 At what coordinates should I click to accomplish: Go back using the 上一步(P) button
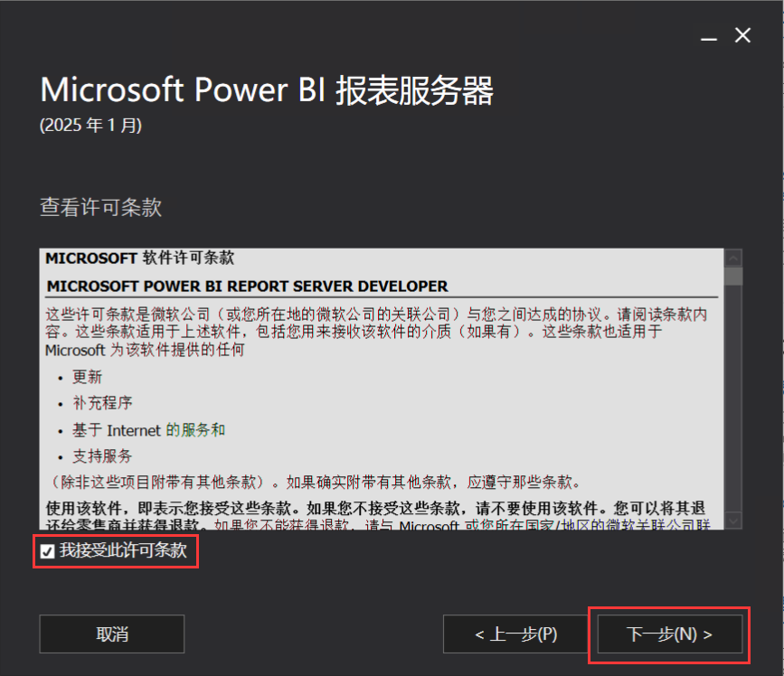[x=515, y=634]
